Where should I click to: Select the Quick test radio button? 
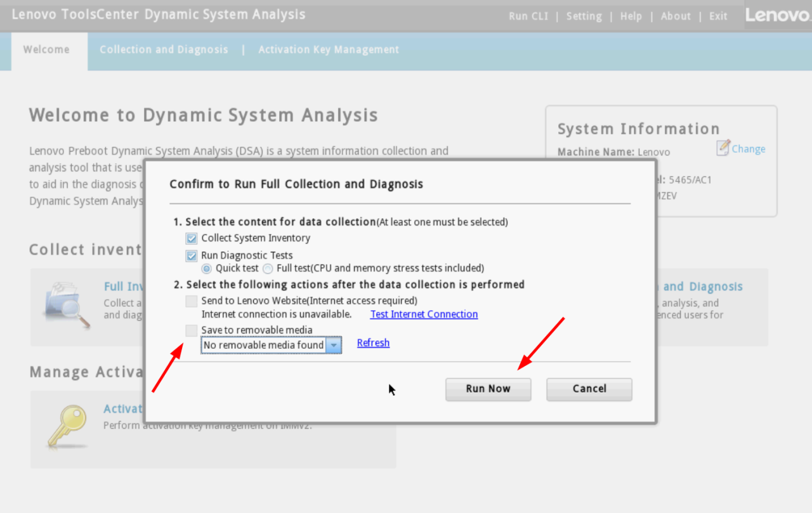point(207,268)
